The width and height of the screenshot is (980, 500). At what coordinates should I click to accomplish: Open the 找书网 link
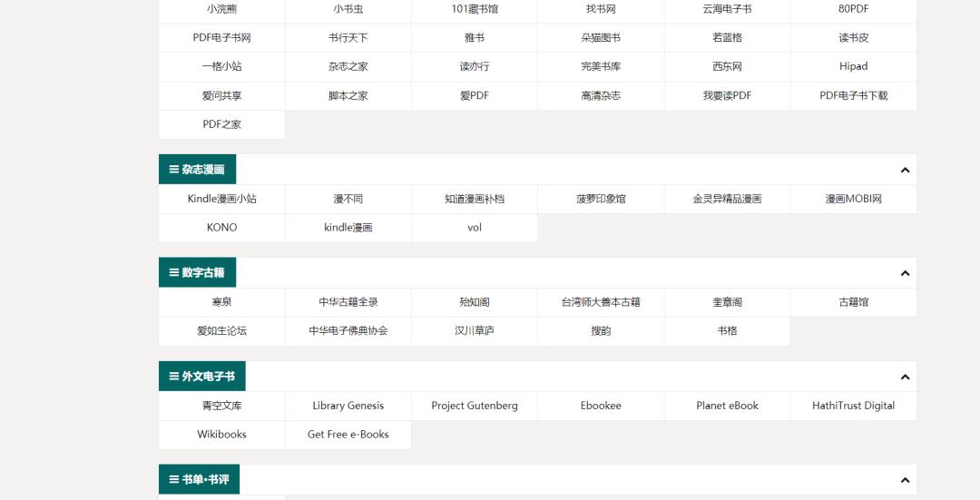[x=601, y=9]
